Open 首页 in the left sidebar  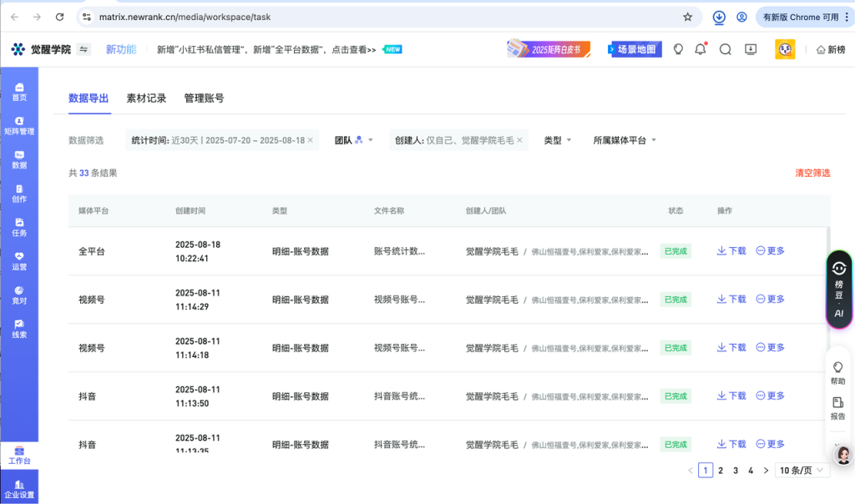point(19,92)
